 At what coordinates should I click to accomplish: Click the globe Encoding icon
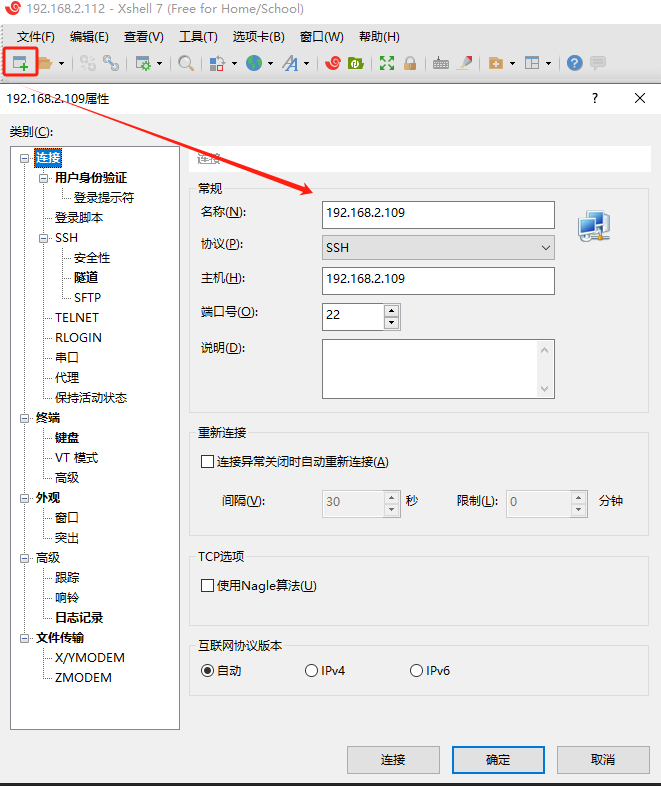(x=254, y=63)
